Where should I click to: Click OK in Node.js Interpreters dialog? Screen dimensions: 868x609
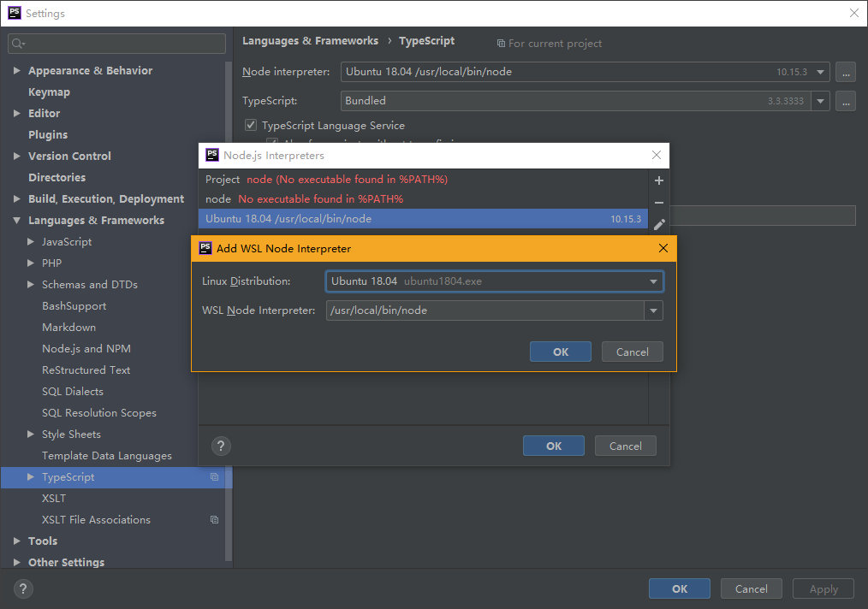pyautogui.click(x=554, y=446)
